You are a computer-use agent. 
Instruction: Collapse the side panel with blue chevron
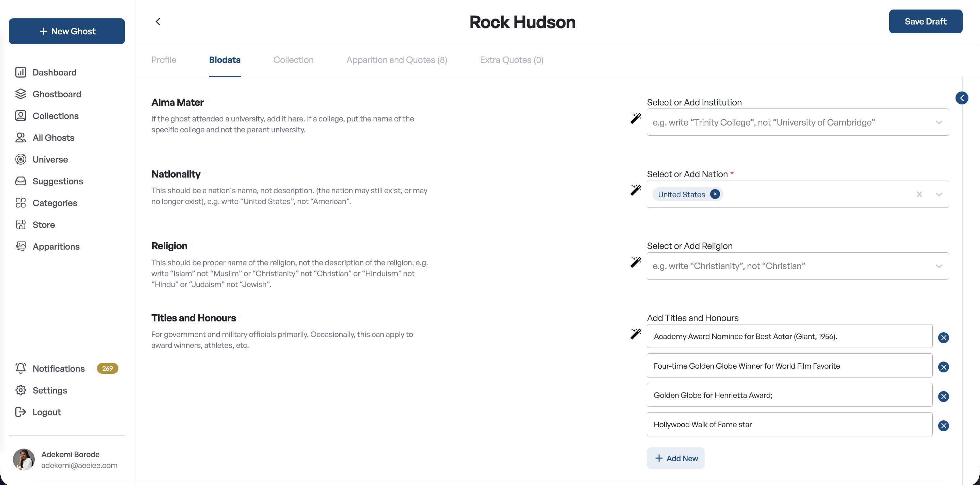coord(962,98)
